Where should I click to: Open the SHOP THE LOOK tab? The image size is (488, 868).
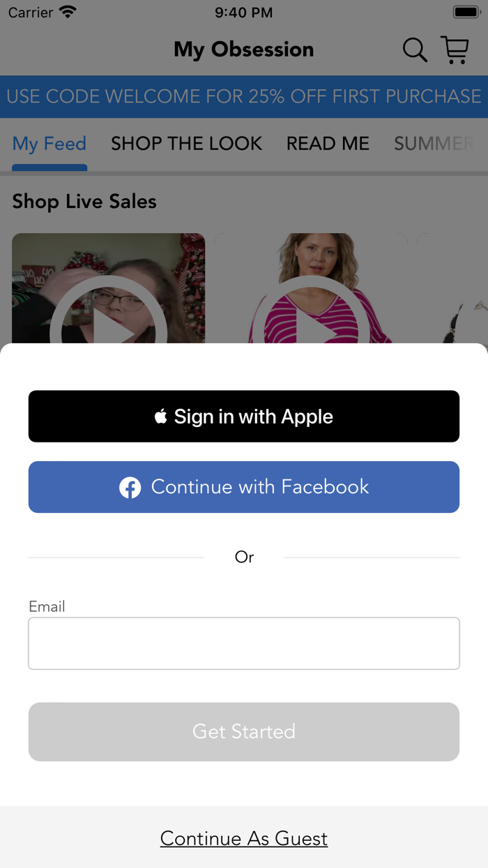tap(186, 144)
